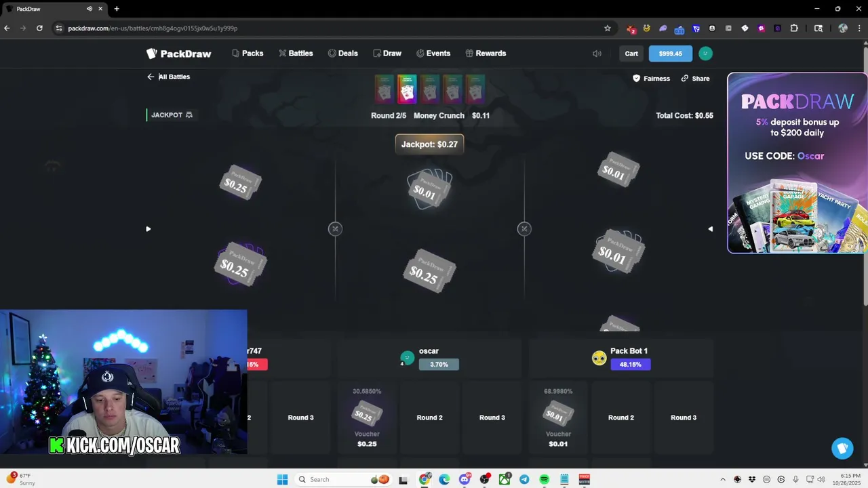
Task: Close the PackDraw tab
Action: (101, 9)
